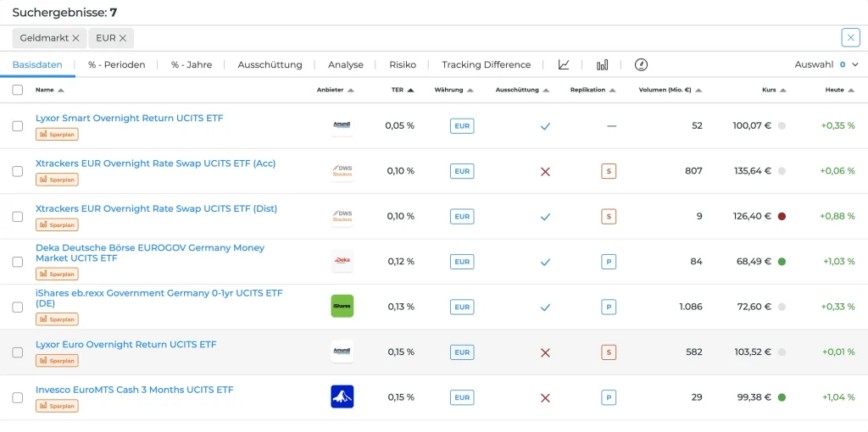Click Sparplan badge under Lyxor Euro Overnight

pos(57,361)
